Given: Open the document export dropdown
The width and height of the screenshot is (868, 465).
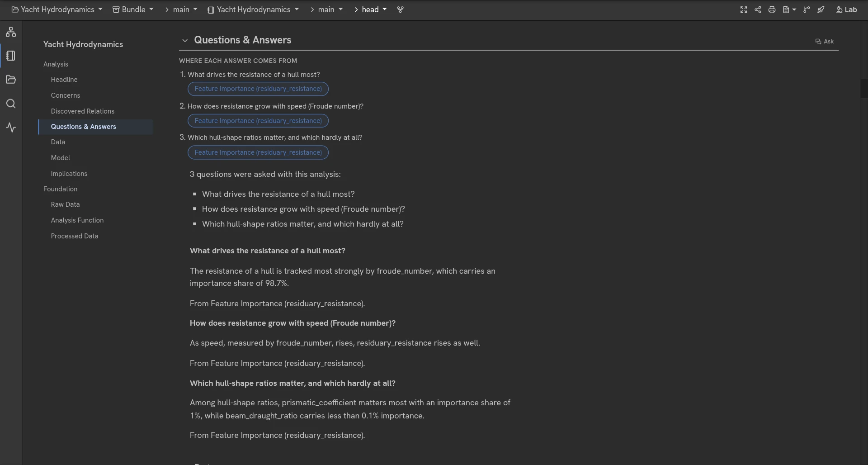Looking at the screenshot, I should tap(789, 9).
